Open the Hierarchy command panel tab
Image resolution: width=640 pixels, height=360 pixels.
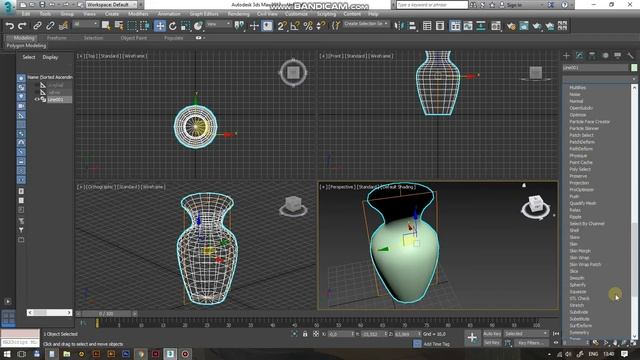point(592,56)
